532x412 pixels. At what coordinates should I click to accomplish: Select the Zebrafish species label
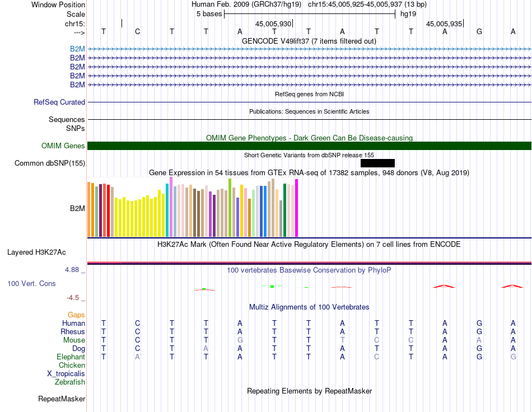70,382
